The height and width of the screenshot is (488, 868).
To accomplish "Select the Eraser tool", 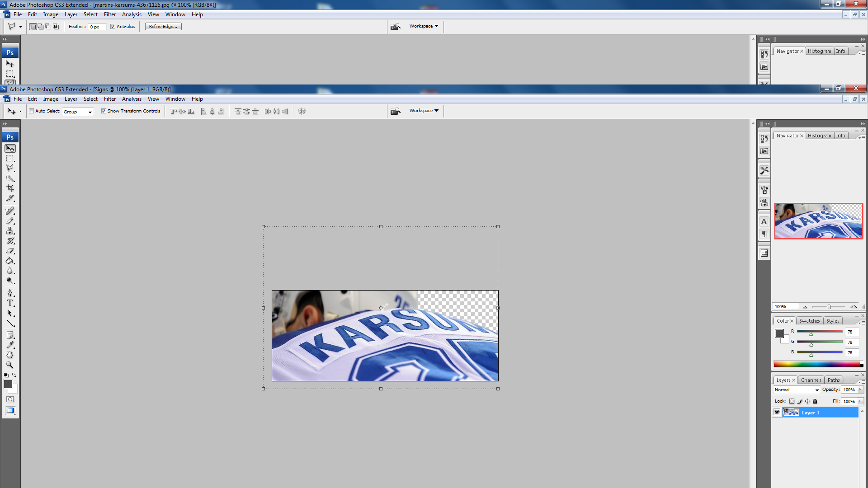I will click(x=10, y=251).
